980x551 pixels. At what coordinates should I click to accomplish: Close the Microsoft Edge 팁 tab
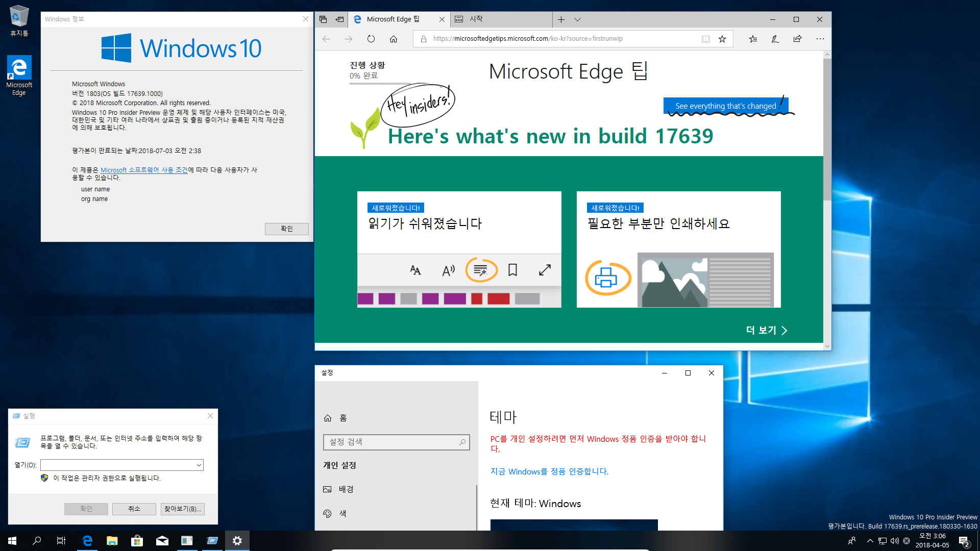click(442, 19)
